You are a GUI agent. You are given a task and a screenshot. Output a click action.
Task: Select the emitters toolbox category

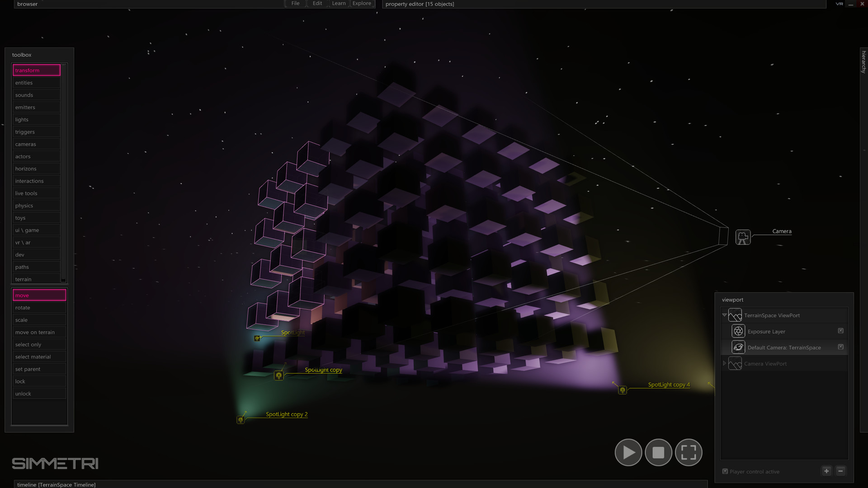click(36, 107)
